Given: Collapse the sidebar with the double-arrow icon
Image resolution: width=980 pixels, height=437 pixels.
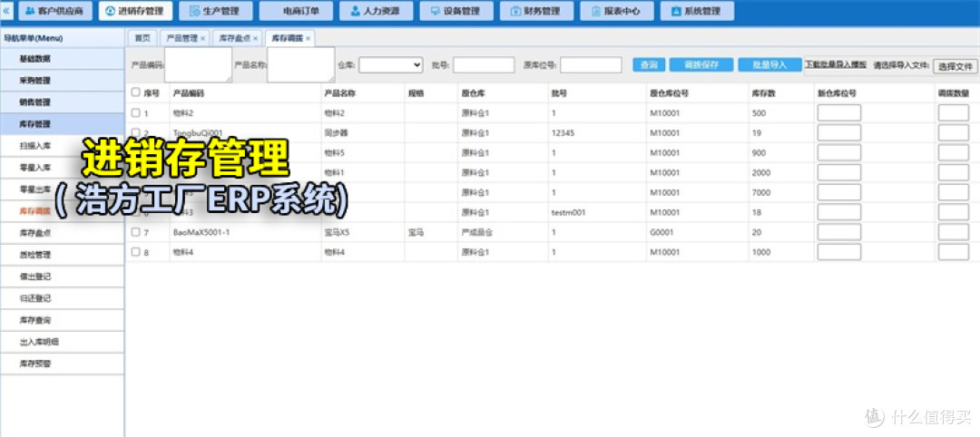Looking at the screenshot, I should pyautogui.click(x=6, y=11).
